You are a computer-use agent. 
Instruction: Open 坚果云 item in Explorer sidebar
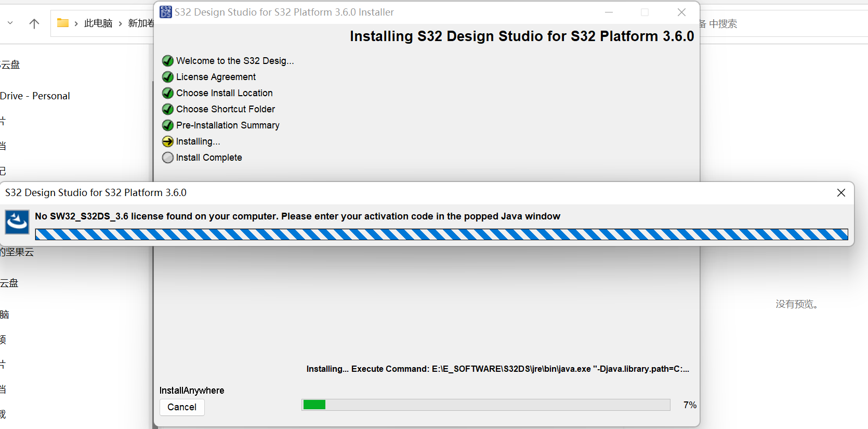coord(17,252)
